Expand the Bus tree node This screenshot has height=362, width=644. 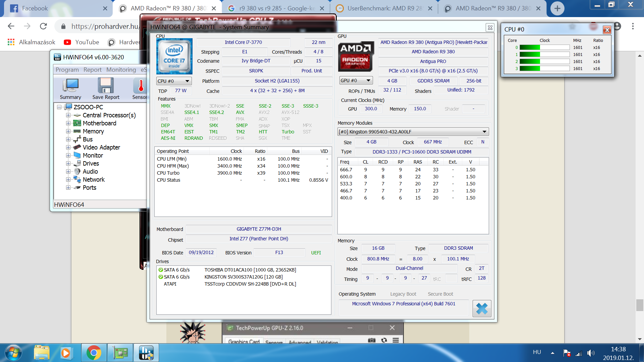(68, 139)
